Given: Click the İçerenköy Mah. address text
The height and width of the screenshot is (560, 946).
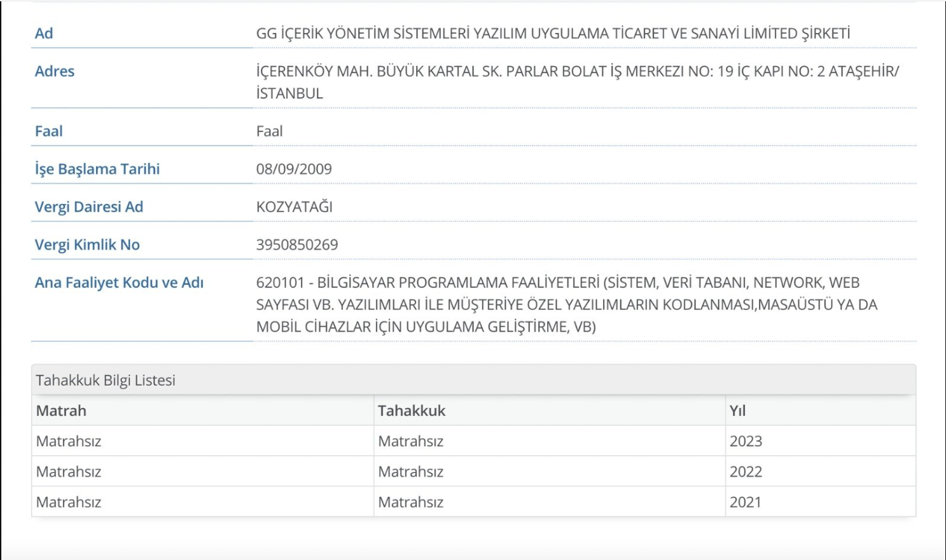Looking at the screenshot, I should tap(576, 72).
